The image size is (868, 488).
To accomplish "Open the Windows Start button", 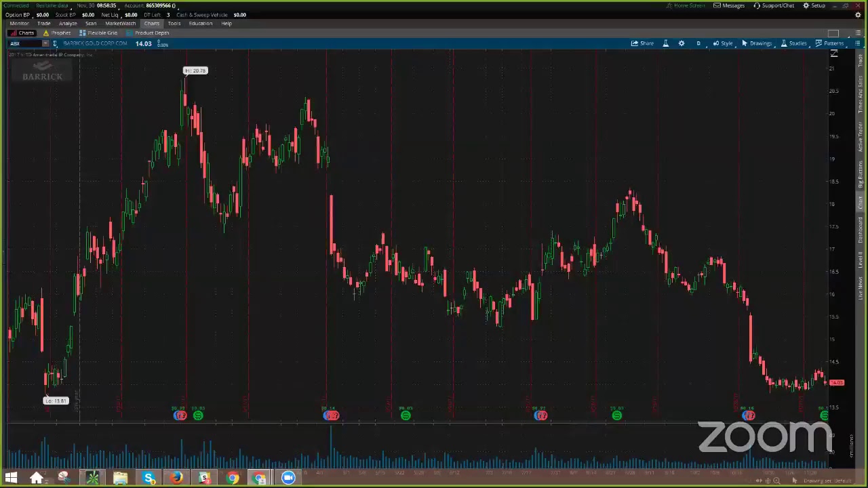I will (10, 478).
